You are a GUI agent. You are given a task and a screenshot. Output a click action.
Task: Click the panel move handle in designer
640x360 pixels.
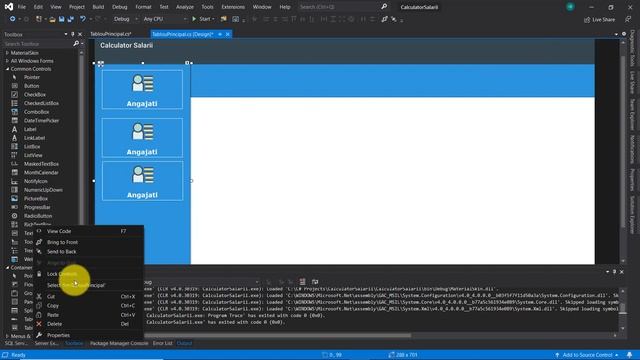click(100, 64)
